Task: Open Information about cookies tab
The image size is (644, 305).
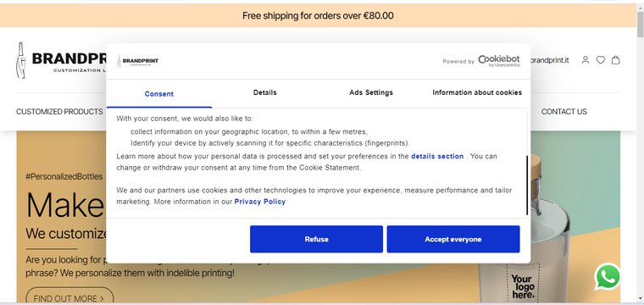Action: [477, 92]
